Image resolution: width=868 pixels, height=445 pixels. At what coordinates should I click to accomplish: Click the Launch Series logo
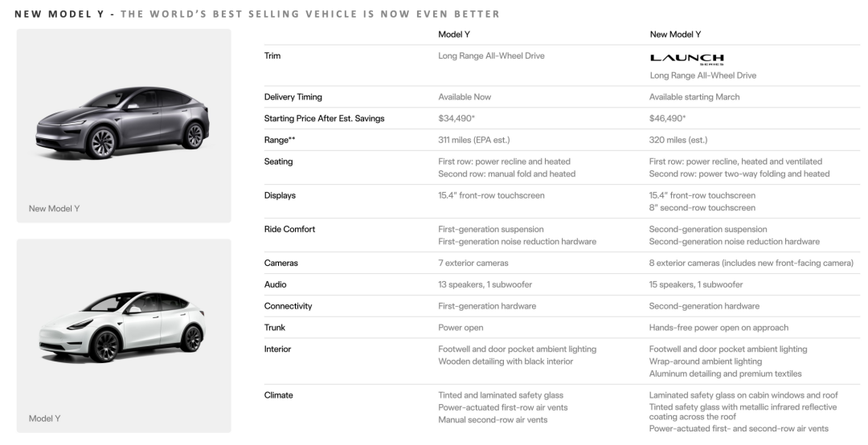686,59
